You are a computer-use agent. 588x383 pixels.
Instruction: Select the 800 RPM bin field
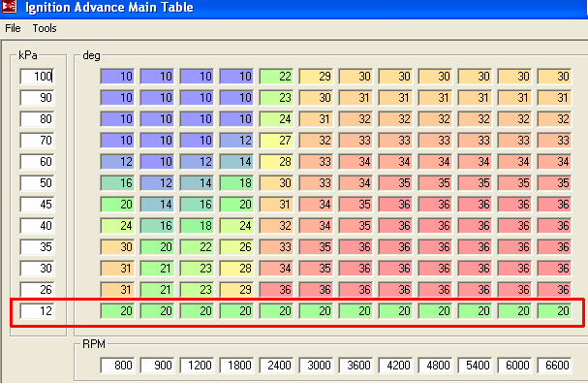click(117, 365)
